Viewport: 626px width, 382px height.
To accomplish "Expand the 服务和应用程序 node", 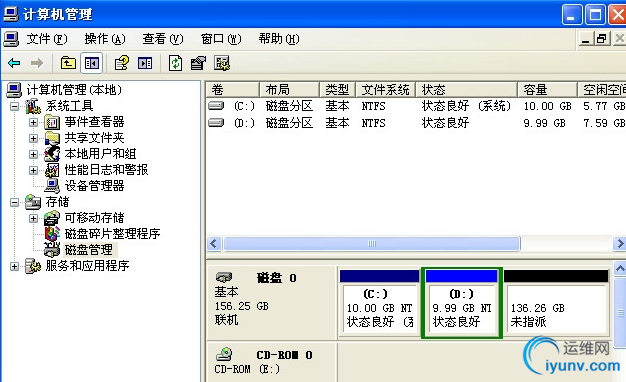I will [14, 266].
